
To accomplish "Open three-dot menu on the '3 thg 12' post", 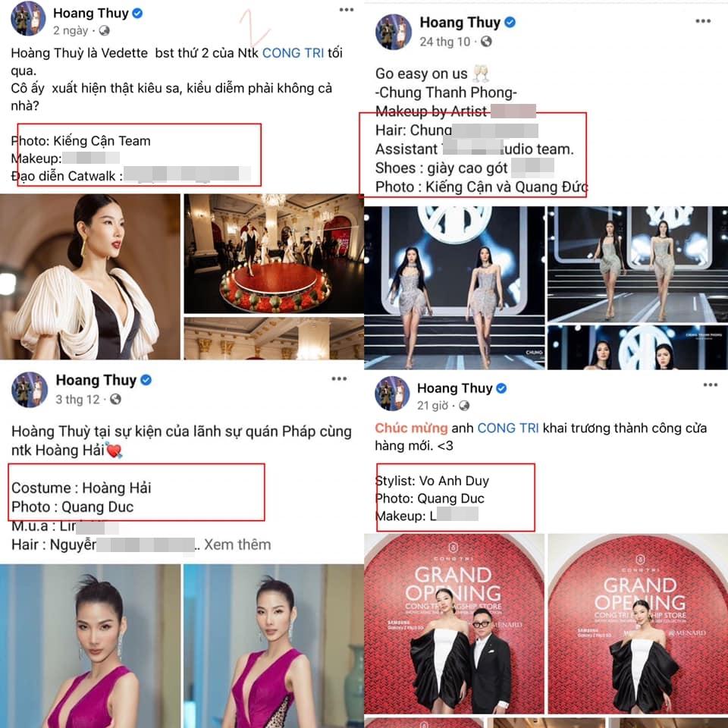I will [x=339, y=379].
